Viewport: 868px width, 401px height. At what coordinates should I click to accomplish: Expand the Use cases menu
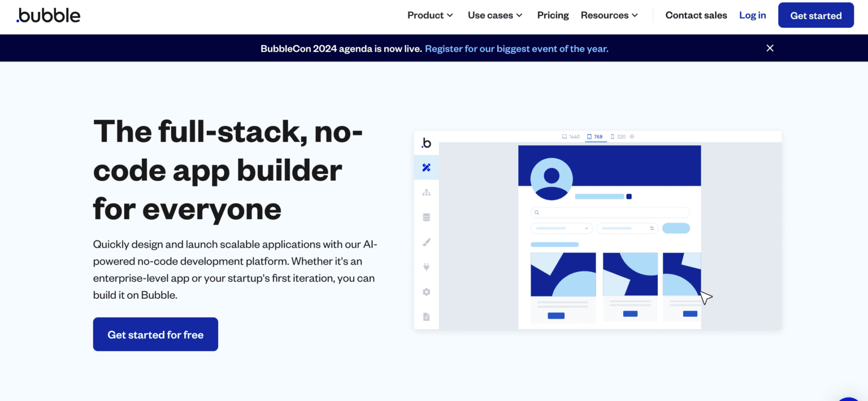tap(494, 15)
